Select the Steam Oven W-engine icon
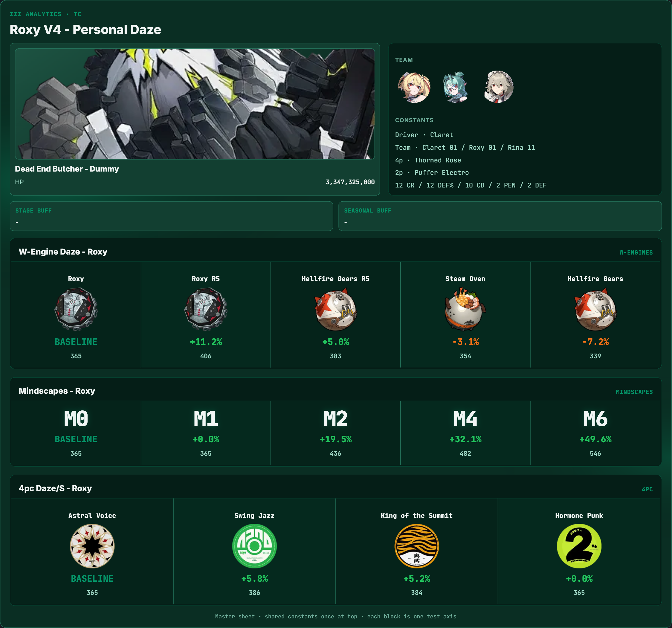This screenshot has height=628, width=672. pyautogui.click(x=465, y=309)
